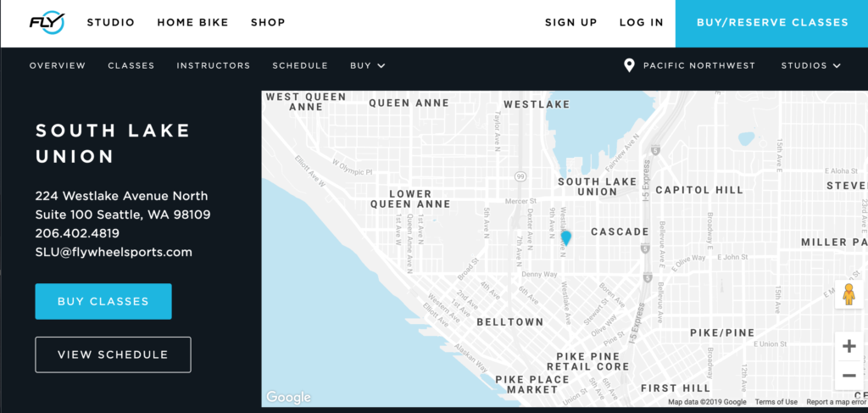Click the PIKE PINE RETAIL CORE map label
The image size is (868, 413).
point(588,361)
